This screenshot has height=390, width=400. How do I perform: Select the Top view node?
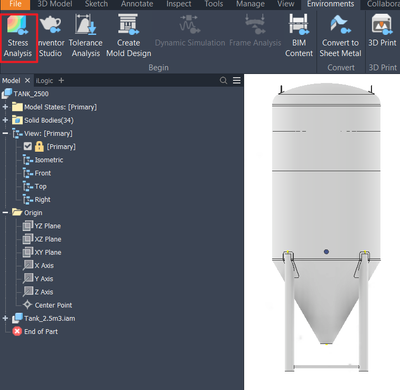(x=35, y=186)
